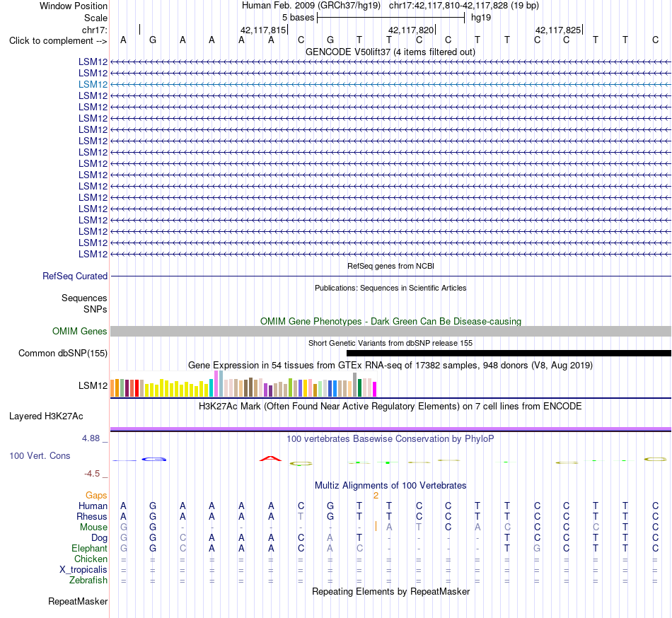Viewport: 672px width, 618px height.
Task: Click the Scale row label
Action: (95, 18)
